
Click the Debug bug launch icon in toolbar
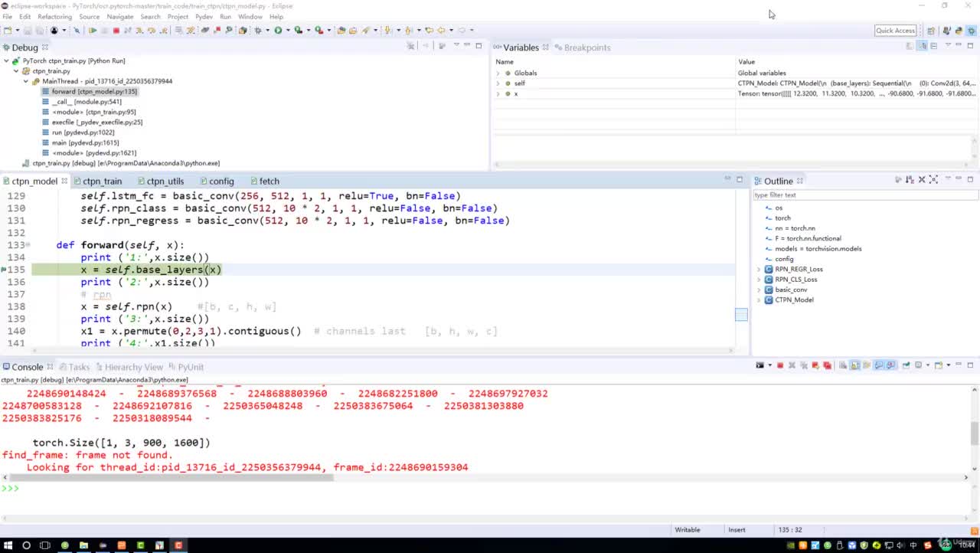[x=258, y=31]
